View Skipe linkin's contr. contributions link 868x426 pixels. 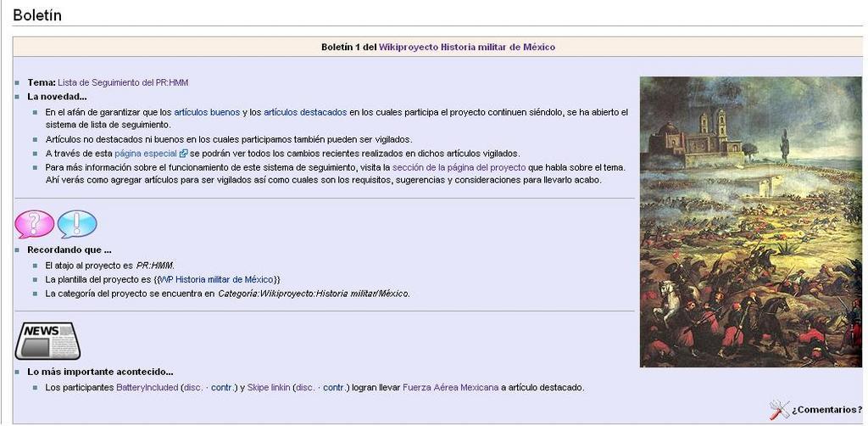[x=334, y=388]
